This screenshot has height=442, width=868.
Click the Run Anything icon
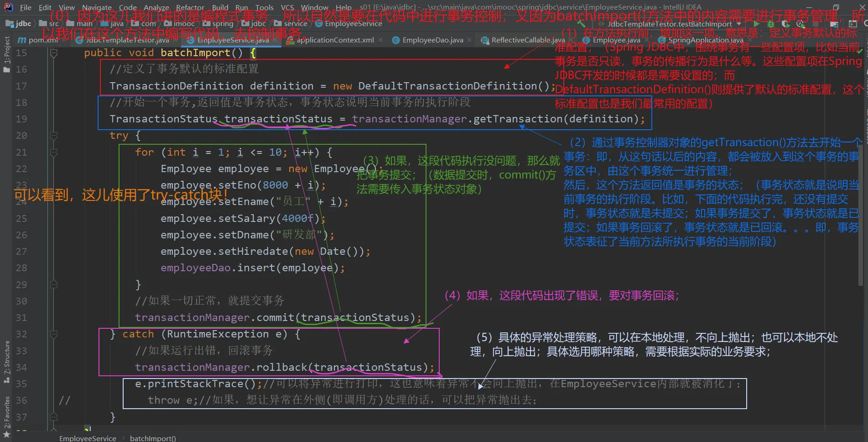(852, 24)
